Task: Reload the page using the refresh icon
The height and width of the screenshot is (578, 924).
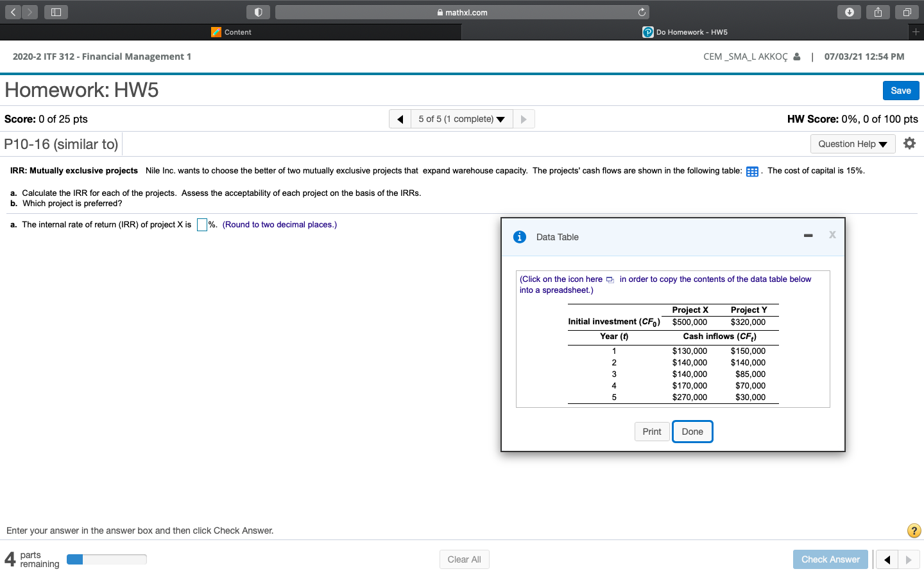Action: [641, 12]
